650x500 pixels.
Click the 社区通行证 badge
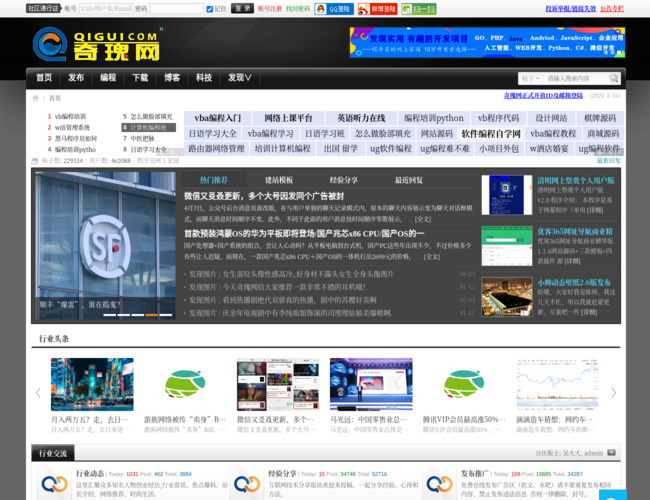coord(43,8)
